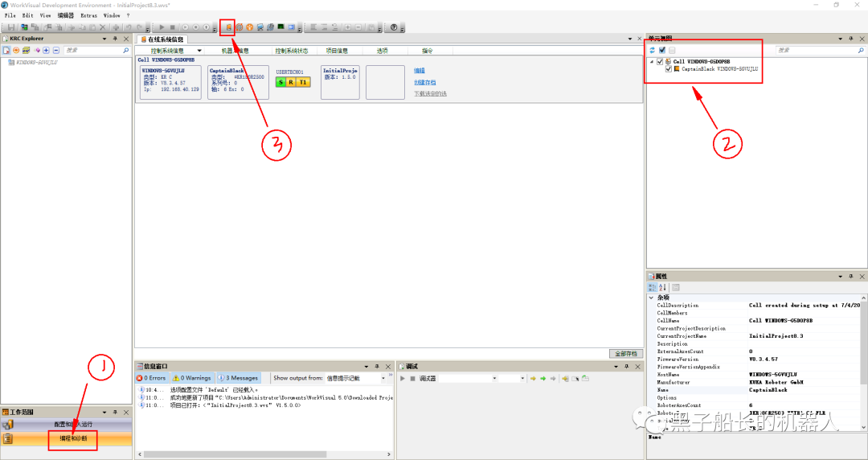
Task: Collapse the Cell WINDOWS-G5D0P8B tree node
Action: [652, 61]
